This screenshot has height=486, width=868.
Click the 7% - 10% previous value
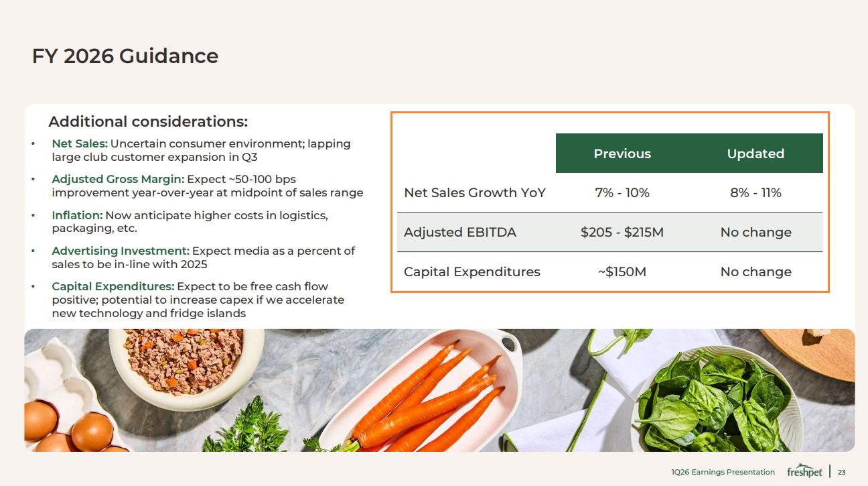click(x=622, y=193)
